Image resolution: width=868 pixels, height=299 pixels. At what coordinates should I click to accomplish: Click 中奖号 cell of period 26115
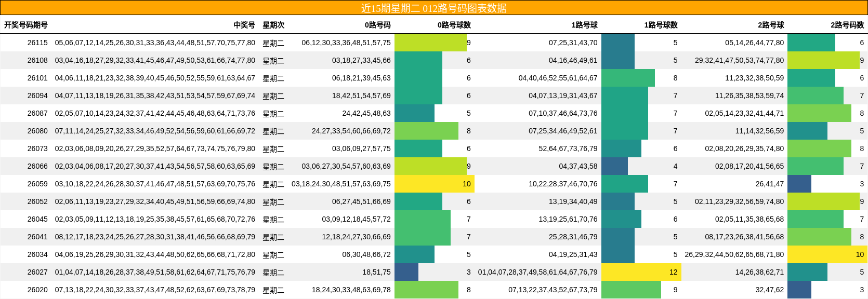pos(155,43)
